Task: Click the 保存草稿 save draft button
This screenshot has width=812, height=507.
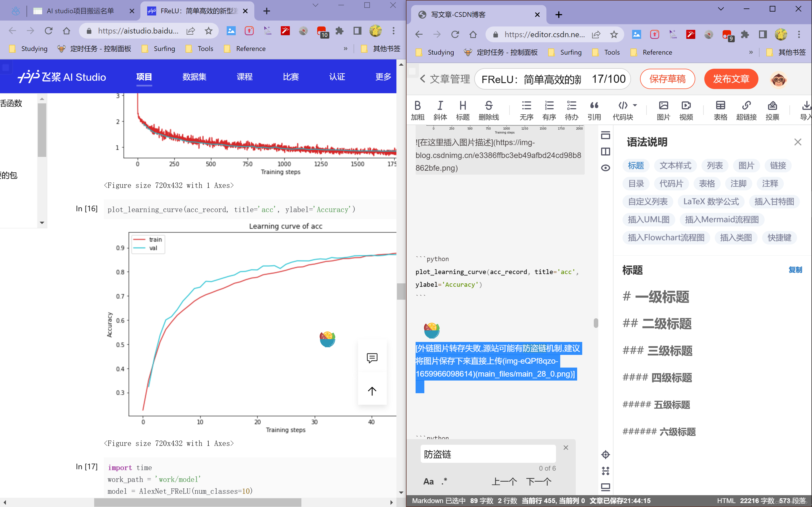Action: click(x=667, y=79)
